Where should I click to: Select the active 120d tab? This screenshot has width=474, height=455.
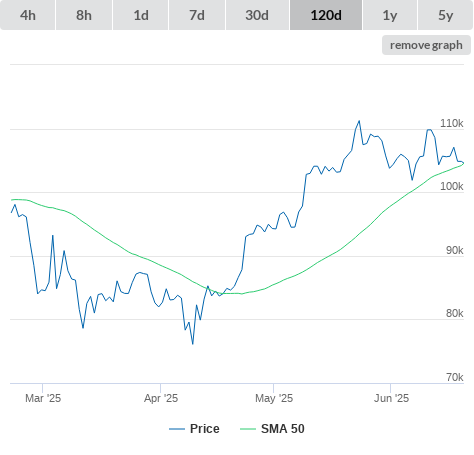[326, 15]
